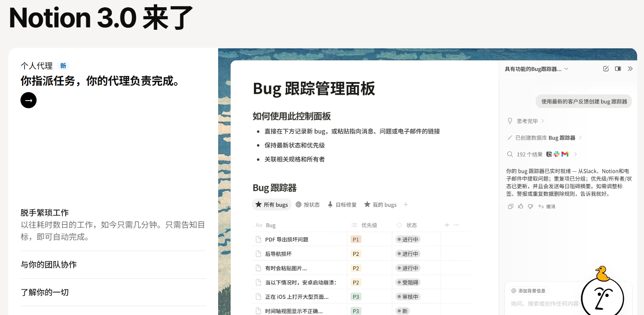Switch to the 目标修复 view tab
The height and width of the screenshot is (315, 644).
coord(342,204)
